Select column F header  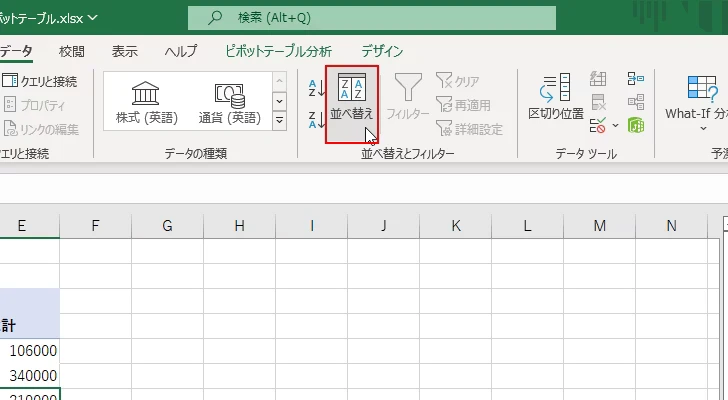pyautogui.click(x=95, y=226)
